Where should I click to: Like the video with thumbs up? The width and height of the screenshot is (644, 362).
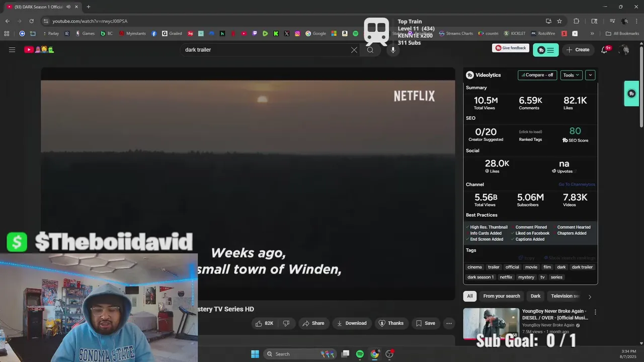pos(264,323)
